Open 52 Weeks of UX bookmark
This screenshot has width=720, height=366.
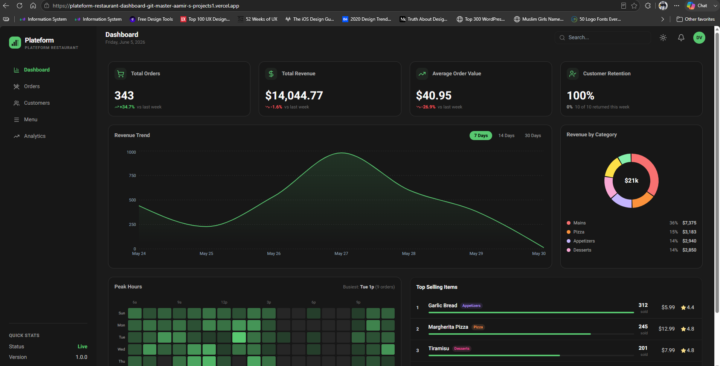(258, 19)
